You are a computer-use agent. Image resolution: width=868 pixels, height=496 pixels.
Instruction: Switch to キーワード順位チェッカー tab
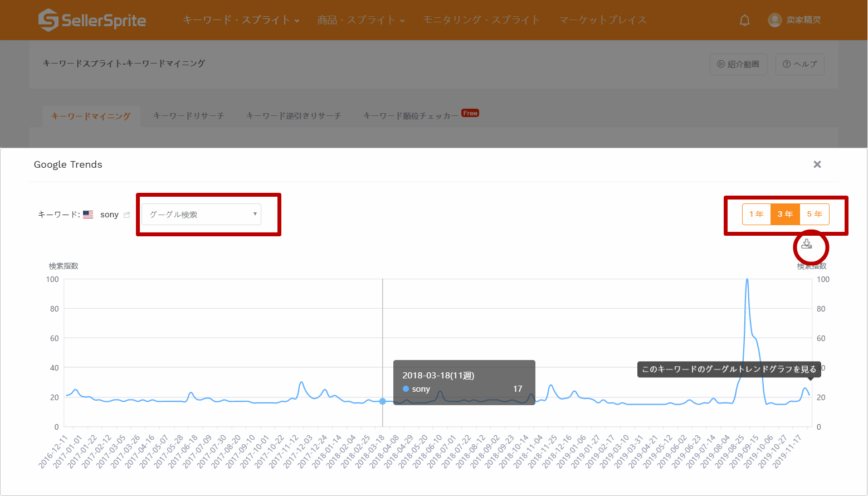coord(411,116)
